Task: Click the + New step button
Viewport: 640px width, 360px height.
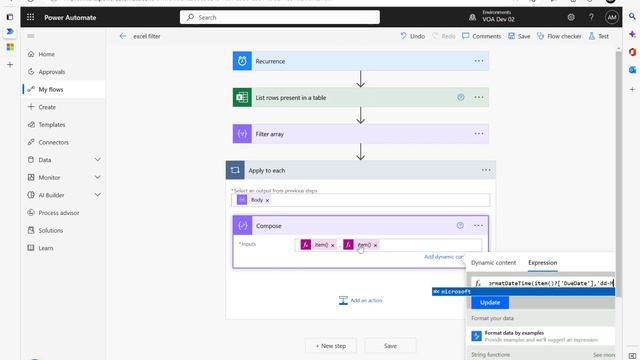Action: 331,346
